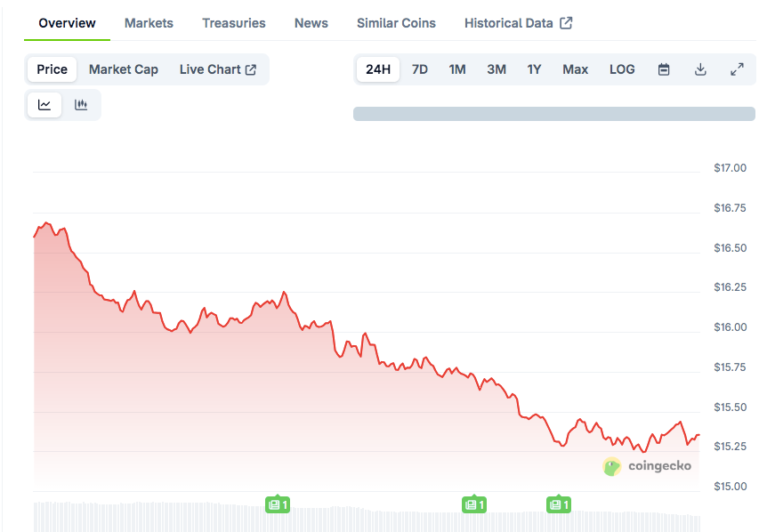Select the Price chart mode
The height and width of the screenshot is (532, 767).
pos(52,69)
